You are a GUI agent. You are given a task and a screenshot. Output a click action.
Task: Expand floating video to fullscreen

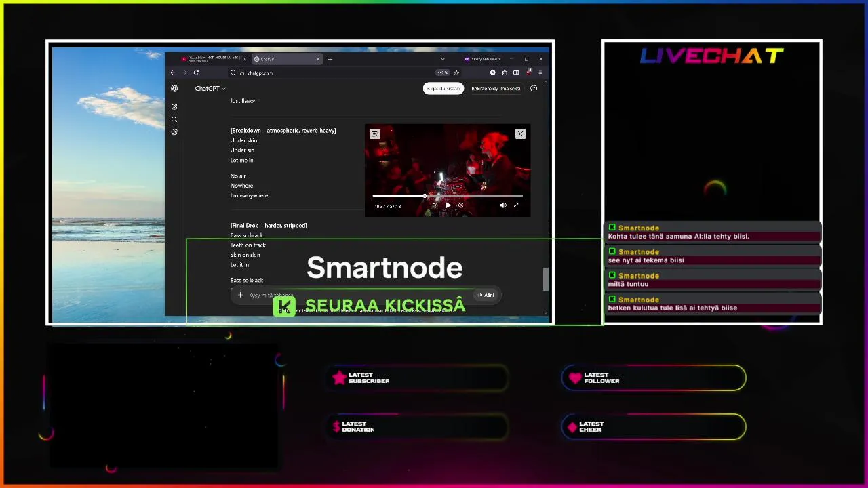516,205
